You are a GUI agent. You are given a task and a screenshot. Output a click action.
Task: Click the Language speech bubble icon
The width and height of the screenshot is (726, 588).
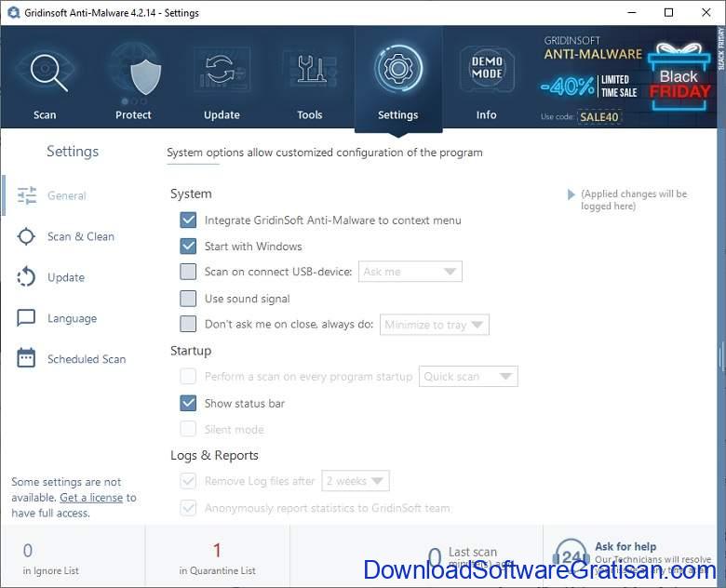tap(26, 317)
